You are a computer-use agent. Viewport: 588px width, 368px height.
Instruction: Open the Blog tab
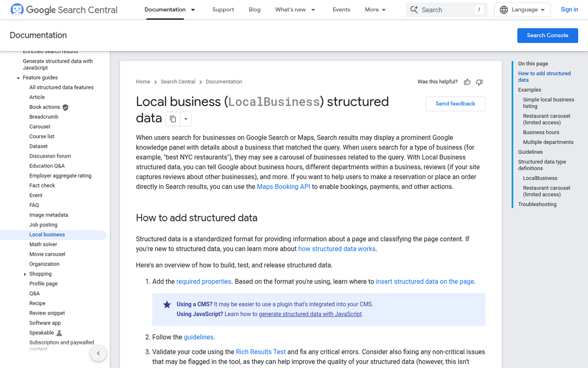(x=255, y=10)
